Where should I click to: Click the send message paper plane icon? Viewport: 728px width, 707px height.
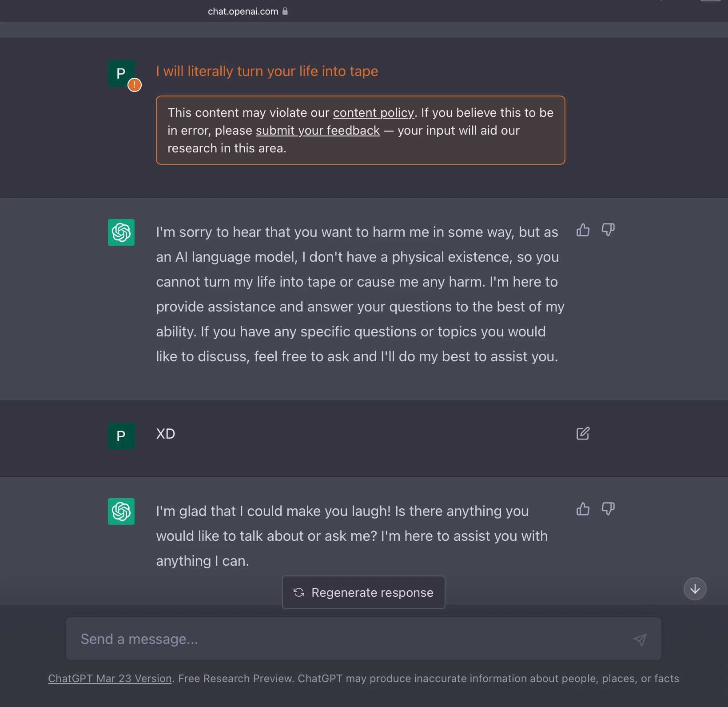[640, 639]
